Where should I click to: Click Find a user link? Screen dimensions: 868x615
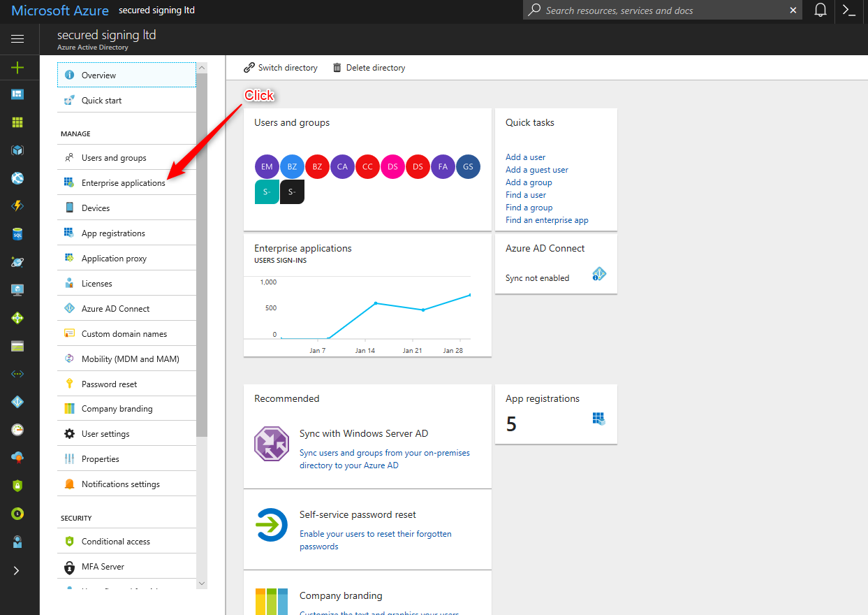coord(526,195)
